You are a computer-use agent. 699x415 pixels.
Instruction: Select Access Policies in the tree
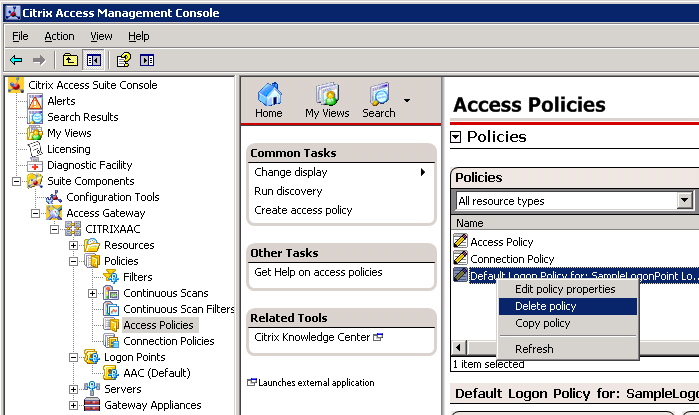158,325
